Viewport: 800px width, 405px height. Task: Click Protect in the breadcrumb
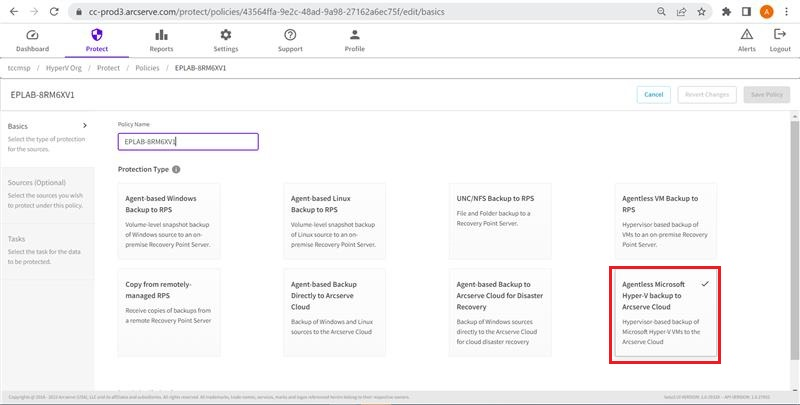coord(108,68)
